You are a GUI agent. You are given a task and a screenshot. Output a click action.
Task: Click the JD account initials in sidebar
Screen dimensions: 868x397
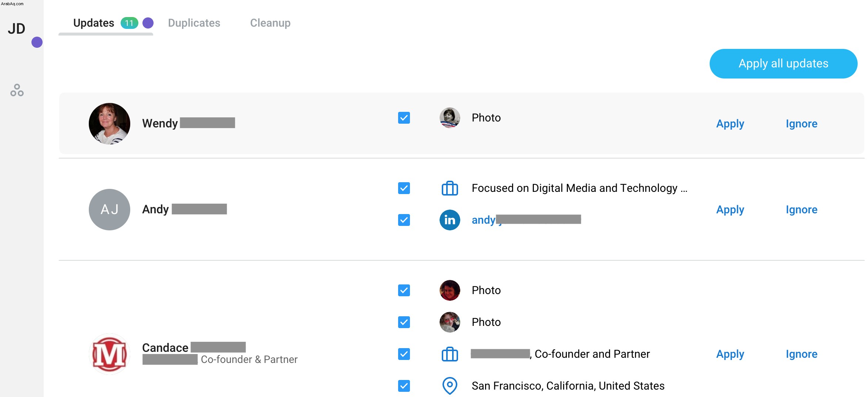[17, 29]
